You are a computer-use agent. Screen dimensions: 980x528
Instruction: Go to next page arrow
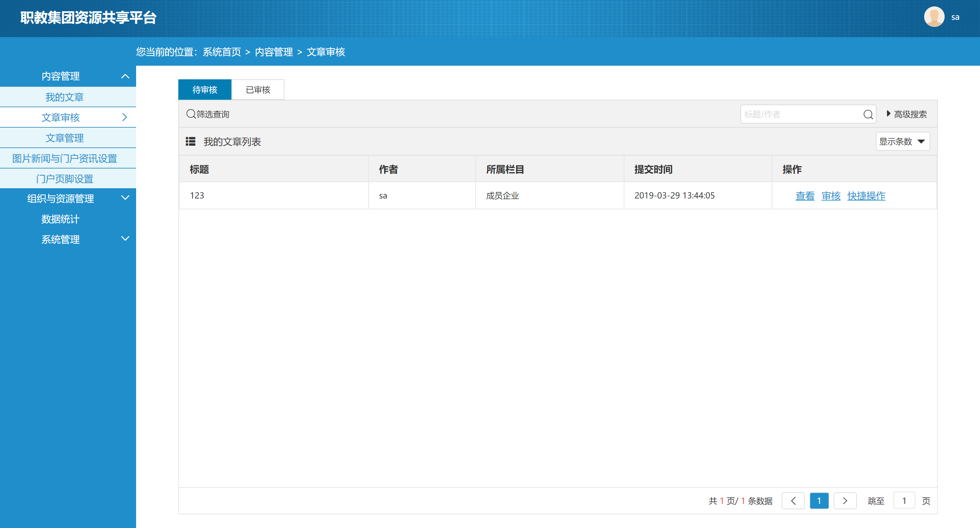845,500
